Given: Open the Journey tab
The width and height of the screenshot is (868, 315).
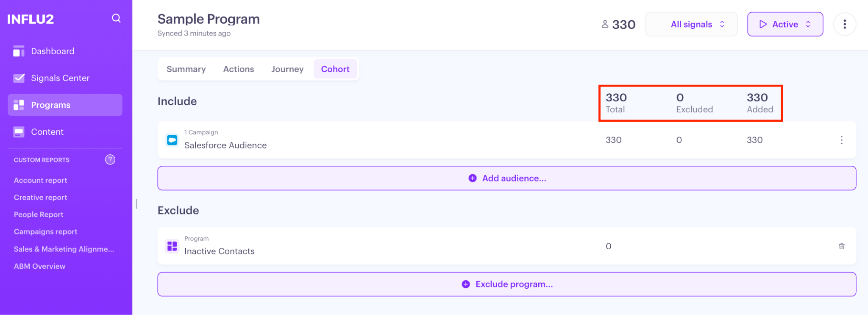Looking at the screenshot, I should pos(287,69).
